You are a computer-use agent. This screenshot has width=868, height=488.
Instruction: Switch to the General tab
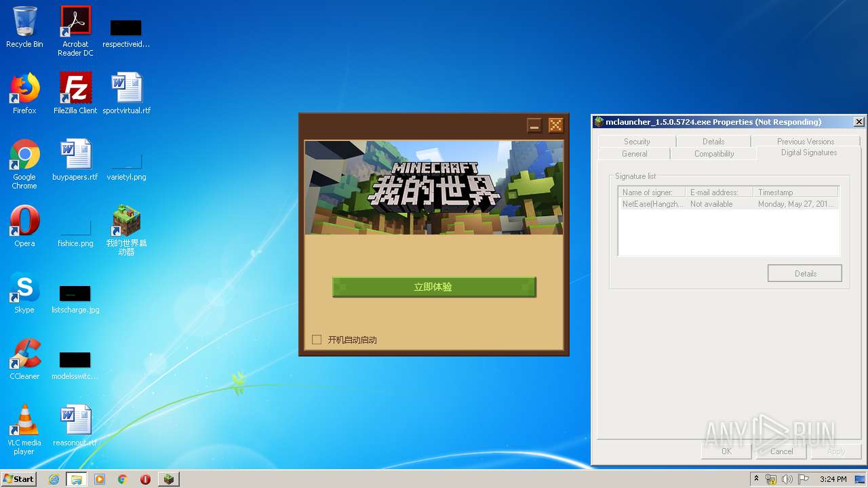635,154
